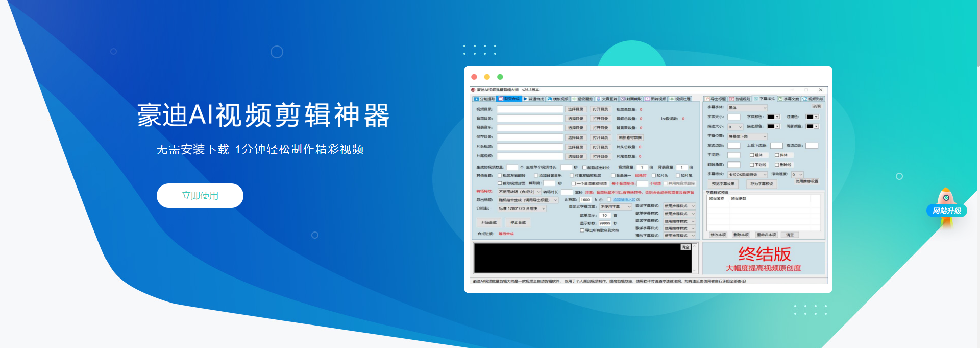
Task: Open the 网站升级 rocket widget
Action: click(947, 208)
